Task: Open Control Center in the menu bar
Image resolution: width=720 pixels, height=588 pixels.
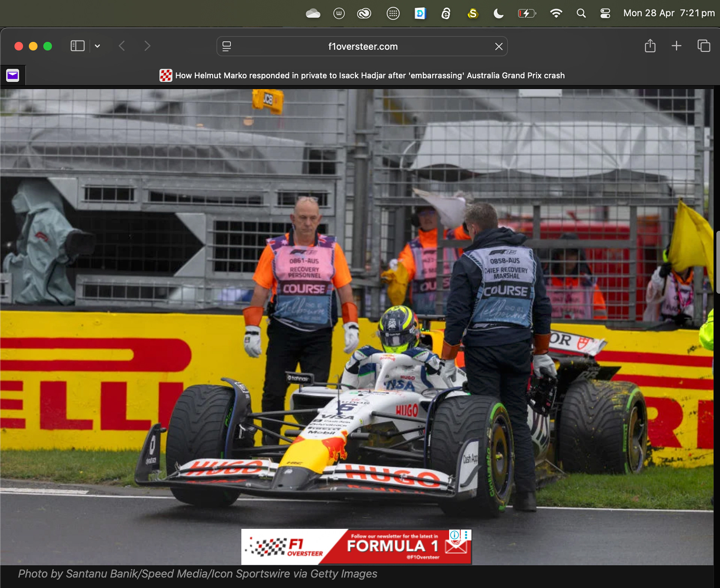Action: pyautogui.click(x=605, y=14)
